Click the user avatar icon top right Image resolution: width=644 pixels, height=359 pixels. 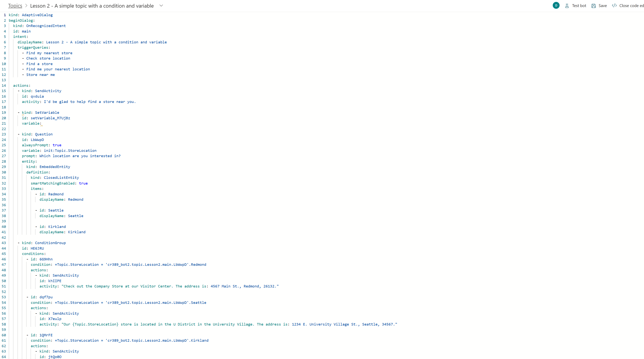coord(556,6)
